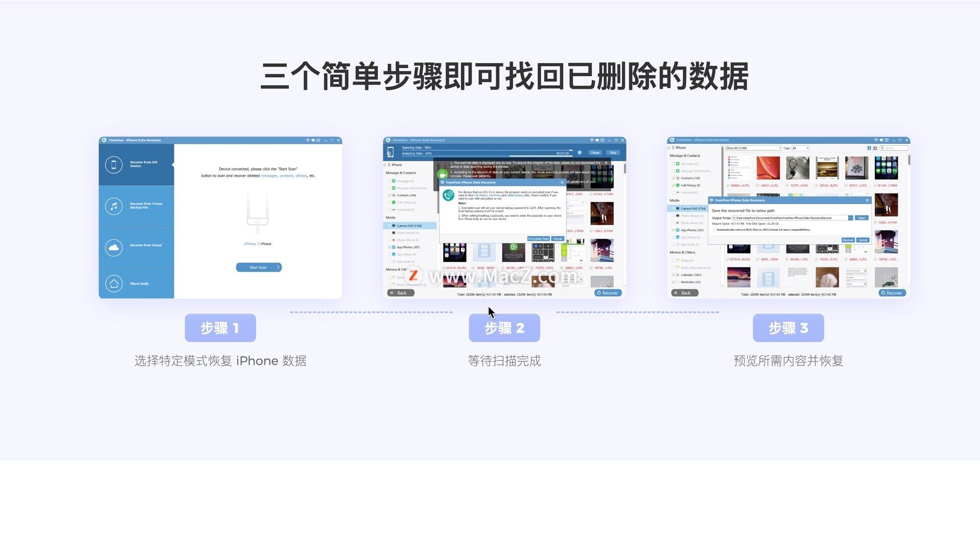Click the More tools house icon

[x=114, y=284]
